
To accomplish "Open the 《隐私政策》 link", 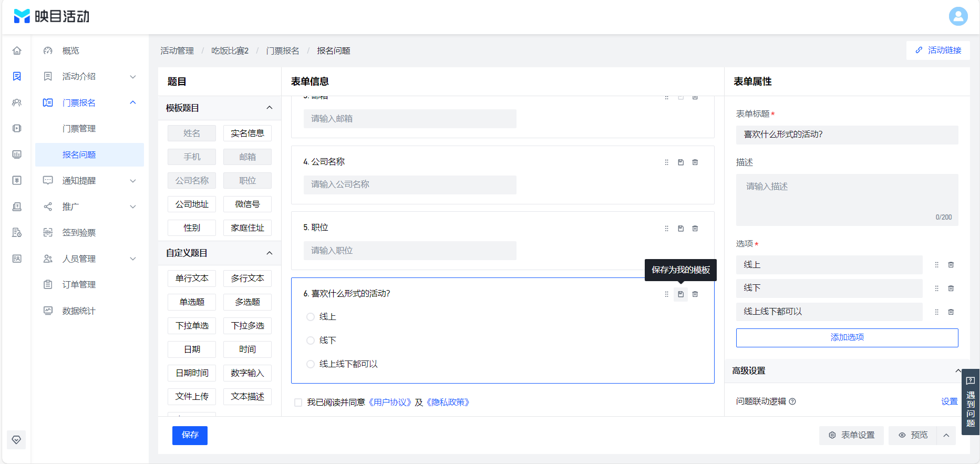I will click(448, 403).
